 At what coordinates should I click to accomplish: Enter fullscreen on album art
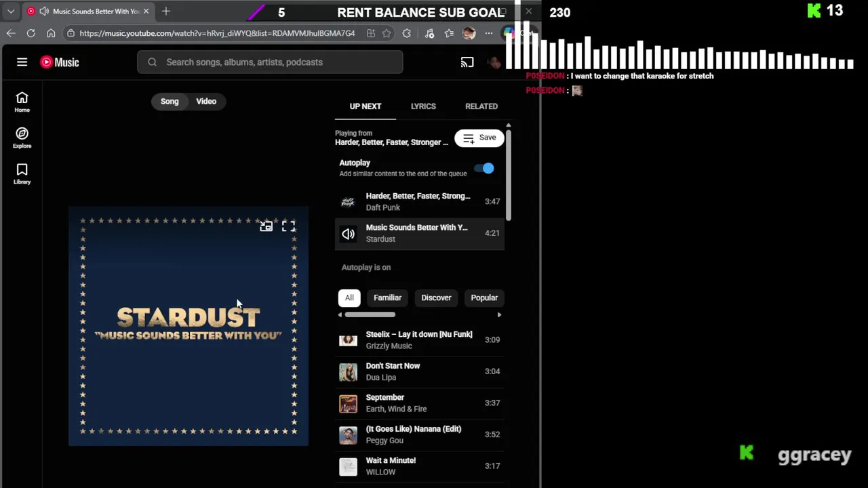(288, 226)
